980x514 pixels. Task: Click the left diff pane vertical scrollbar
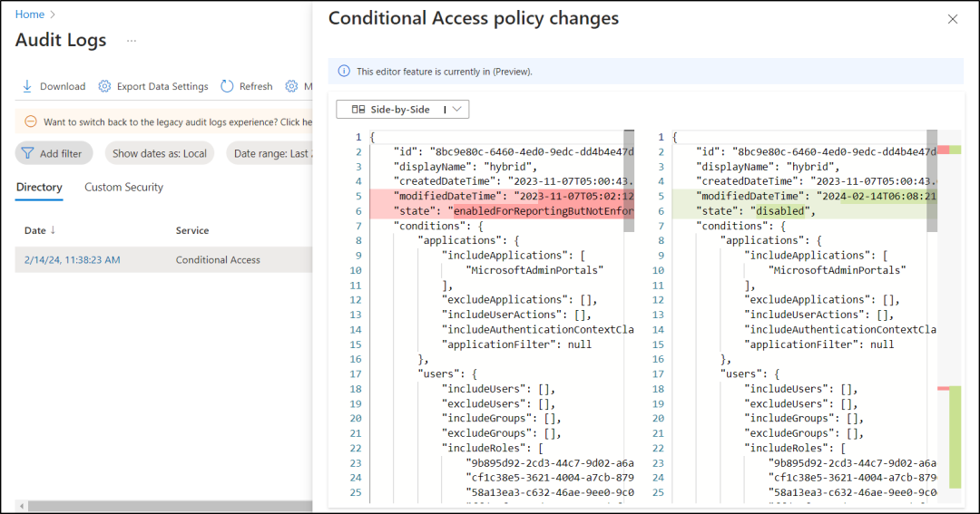(629, 181)
